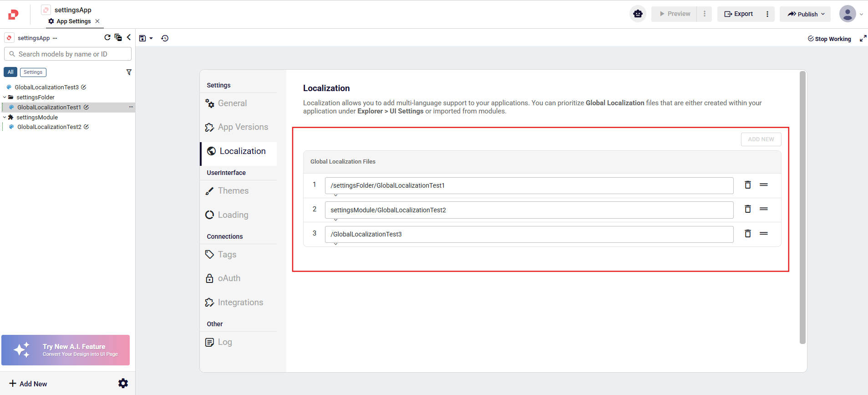Collapse the explorer panel with the chevron arrow
Screen dimensions: 868x395
pos(129,38)
